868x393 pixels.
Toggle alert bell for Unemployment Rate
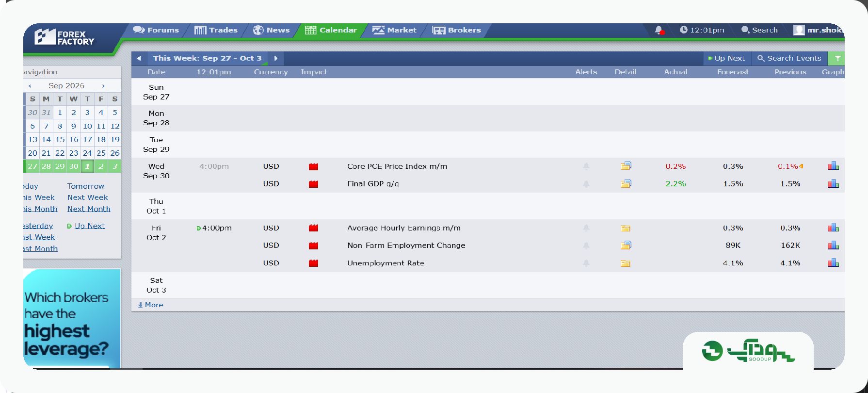click(586, 263)
